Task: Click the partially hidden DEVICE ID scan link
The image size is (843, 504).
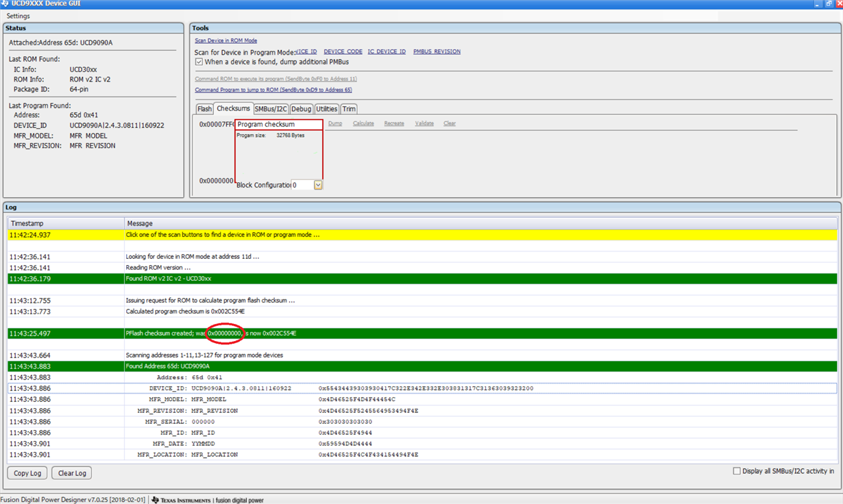Action: [306, 51]
